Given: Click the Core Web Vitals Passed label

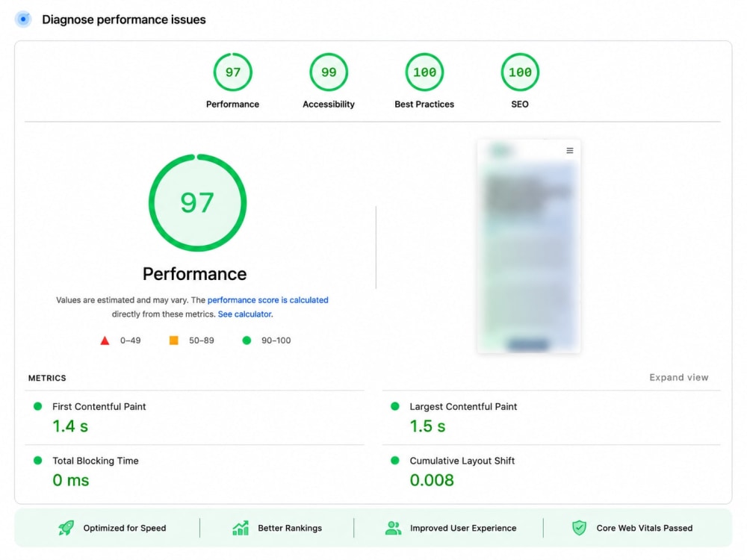Looking at the screenshot, I should [x=645, y=528].
